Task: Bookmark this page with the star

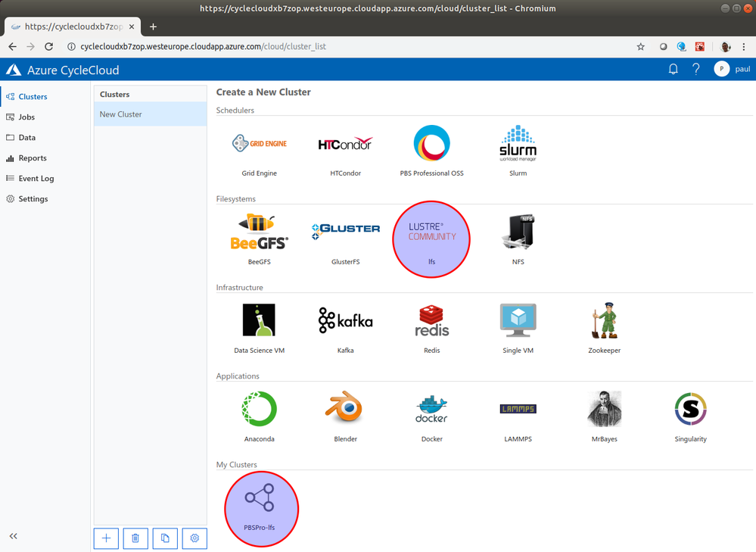Action: click(x=640, y=46)
